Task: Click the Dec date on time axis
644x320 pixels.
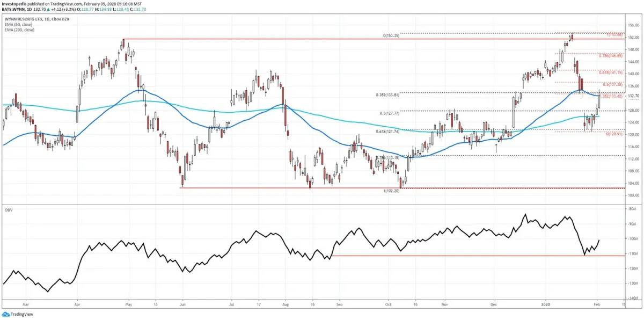Action: [x=493, y=304]
